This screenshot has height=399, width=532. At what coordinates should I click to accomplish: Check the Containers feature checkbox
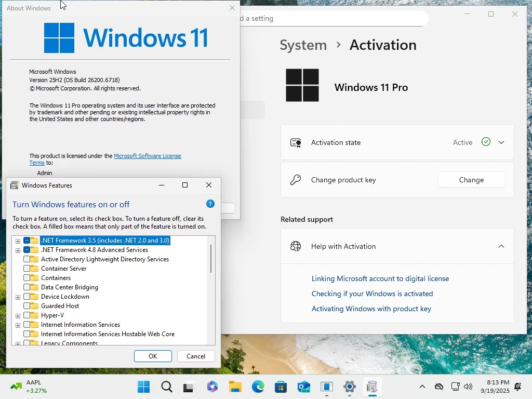(x=27, y=278)
